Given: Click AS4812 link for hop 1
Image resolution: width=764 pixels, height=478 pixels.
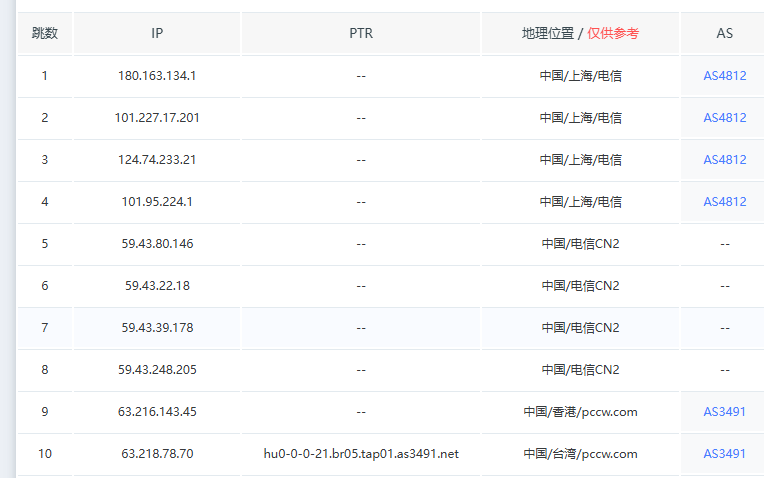Looking at the screenshot, I should coord(724,75).
